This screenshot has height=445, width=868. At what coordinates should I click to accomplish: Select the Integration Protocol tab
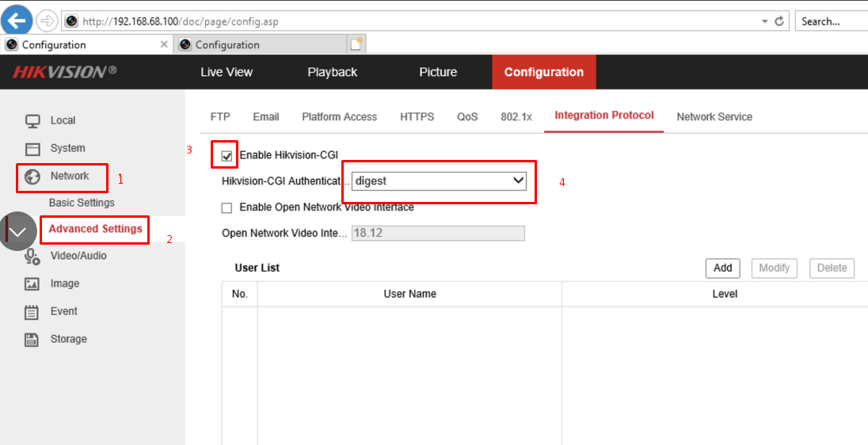pyautogui.click(x=604, y=115)
